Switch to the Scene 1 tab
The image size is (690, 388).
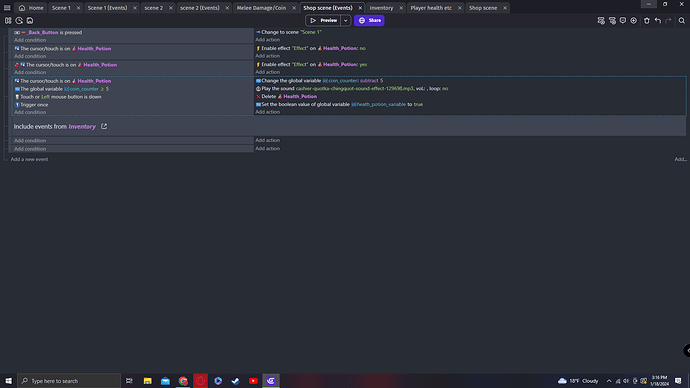[x=61, y=8]
